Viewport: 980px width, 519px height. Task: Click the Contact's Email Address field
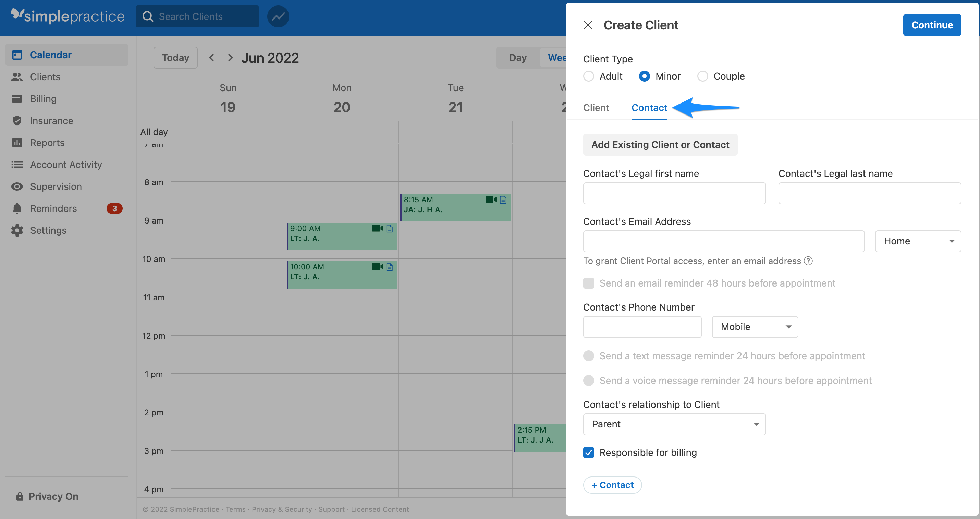[724, 241]
